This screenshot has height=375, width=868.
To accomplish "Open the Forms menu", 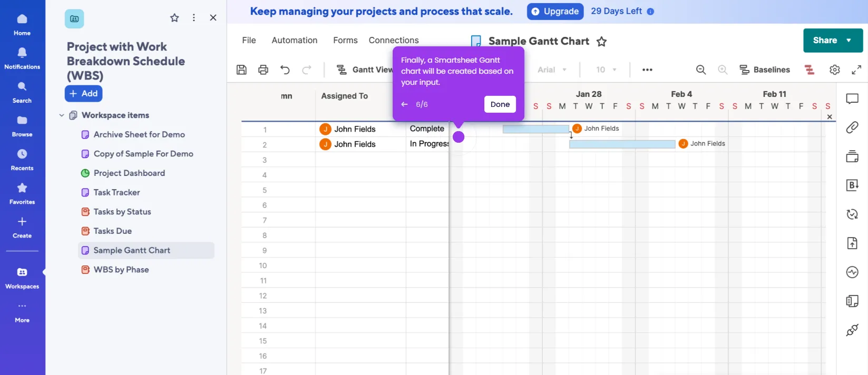I will (345, 41).
